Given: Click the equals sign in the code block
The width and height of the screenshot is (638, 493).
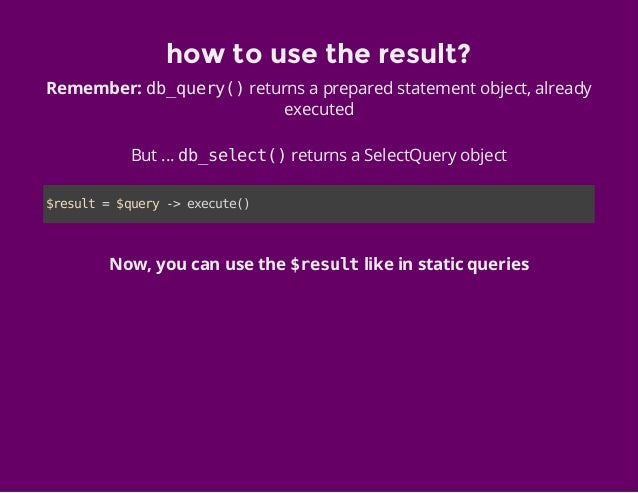Looking at the screenshot, I should pos(106,204).
